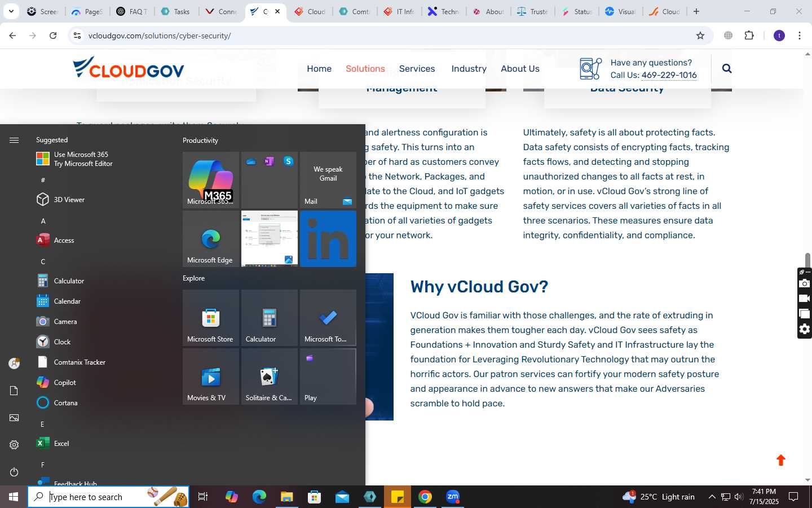Jump to letter E section header
The width and height of the screenshot is (812, 508).
tap(42, 424)
